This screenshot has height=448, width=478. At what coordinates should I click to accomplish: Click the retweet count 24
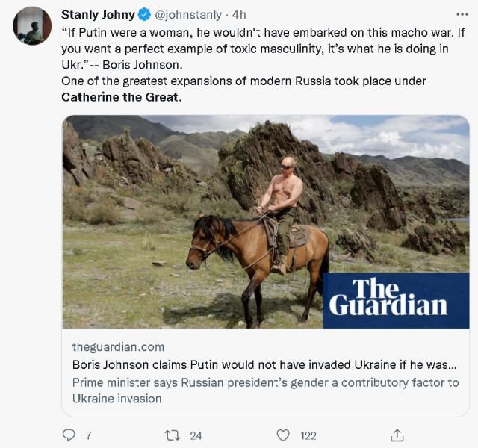coord(196,435)
